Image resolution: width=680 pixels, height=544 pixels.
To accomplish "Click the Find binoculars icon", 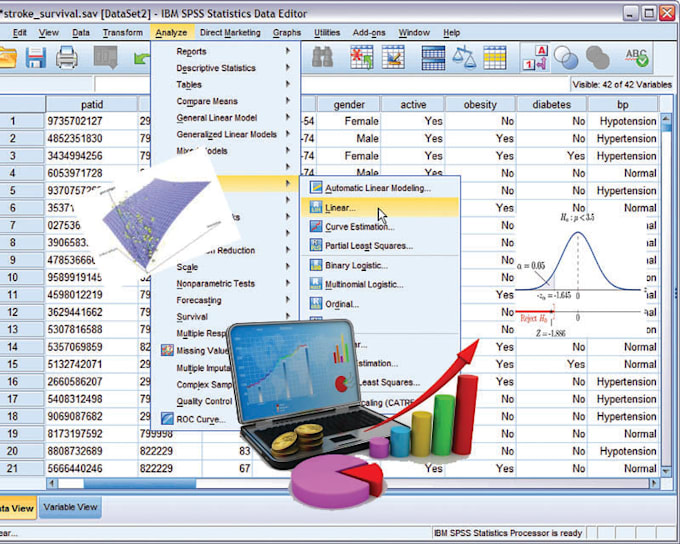I will pyautogui.click(x=322, y=57).
